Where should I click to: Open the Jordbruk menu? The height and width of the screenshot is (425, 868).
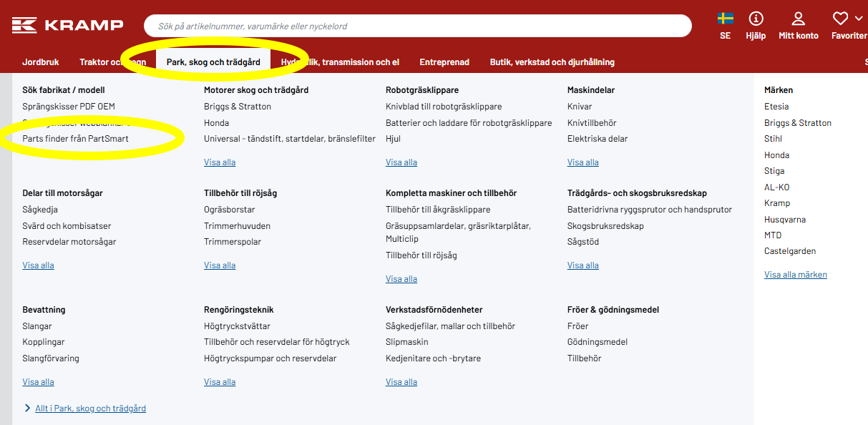click(41, 62)
